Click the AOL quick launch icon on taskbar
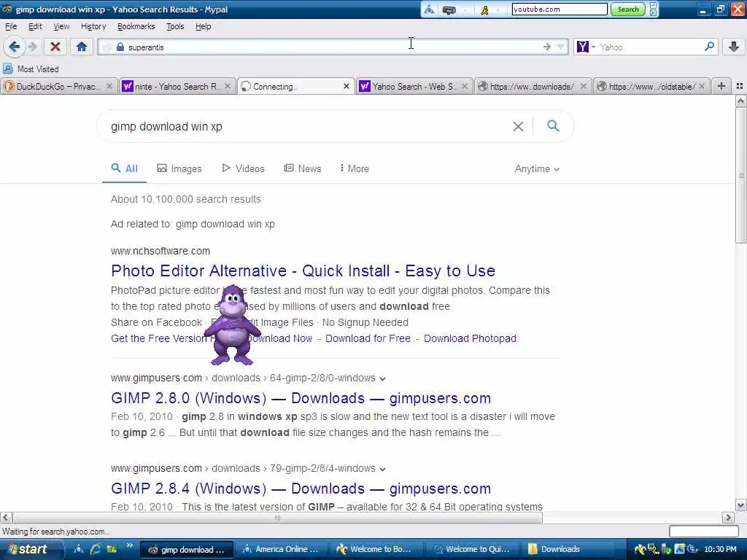The image size is (747, 560). coord(79,549)
